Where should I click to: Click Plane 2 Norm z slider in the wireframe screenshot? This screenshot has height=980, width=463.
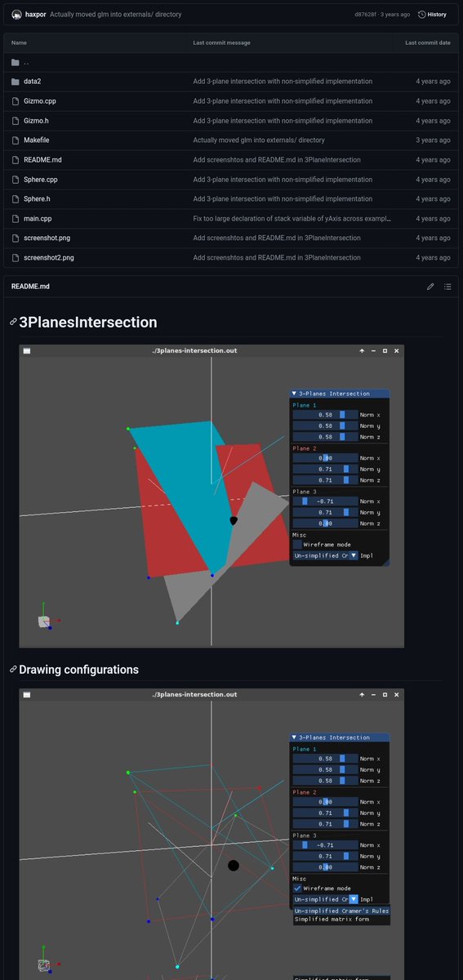[325, 824]
